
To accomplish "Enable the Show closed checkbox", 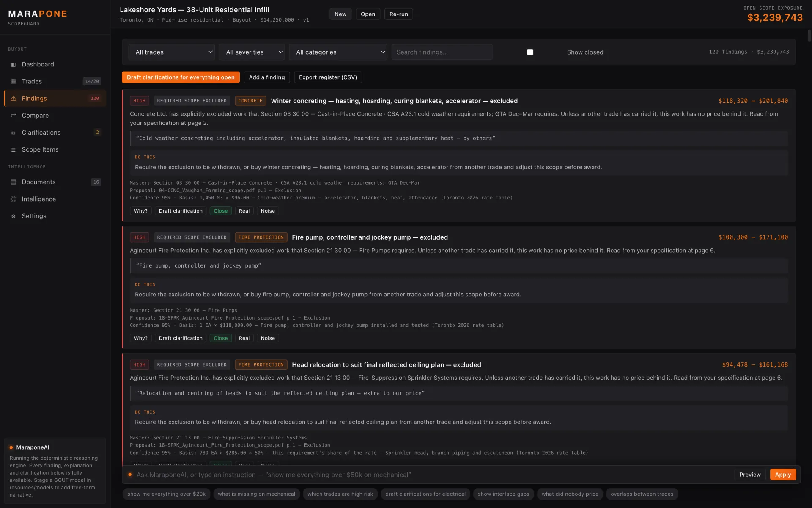I will pyautogui.click(x=530, y=52).
